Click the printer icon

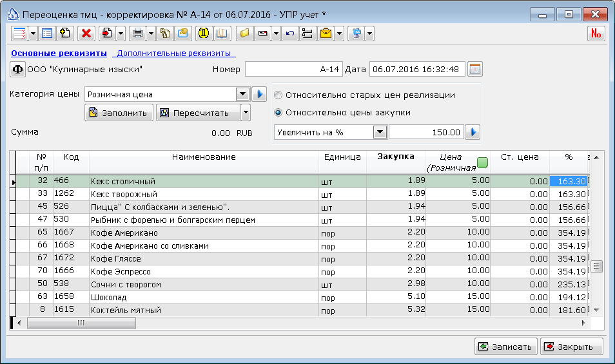pos(137,34)
